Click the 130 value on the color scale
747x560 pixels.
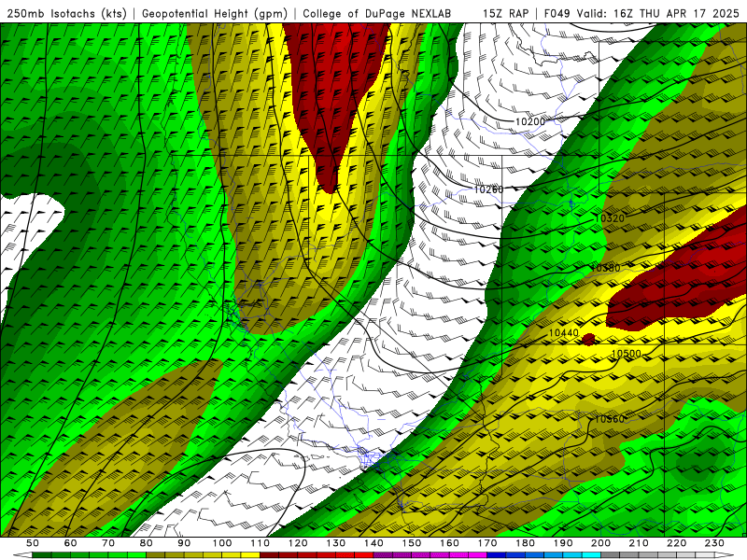336,543
